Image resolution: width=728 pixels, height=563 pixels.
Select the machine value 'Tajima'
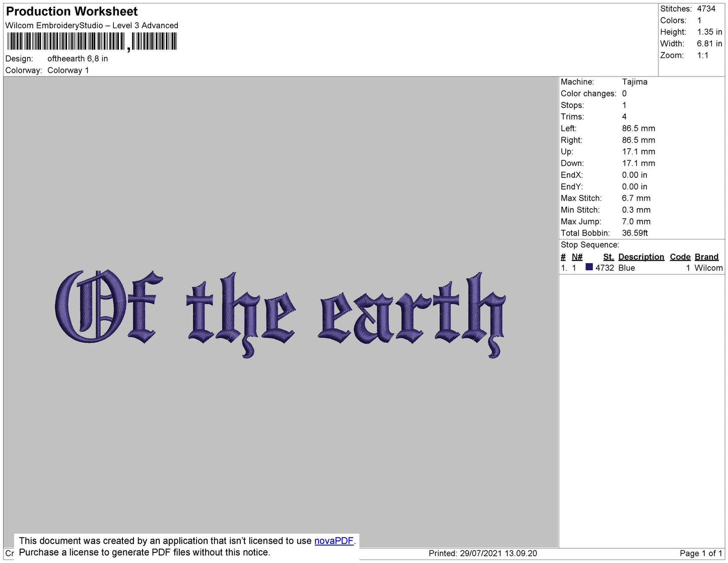point(635,82)
